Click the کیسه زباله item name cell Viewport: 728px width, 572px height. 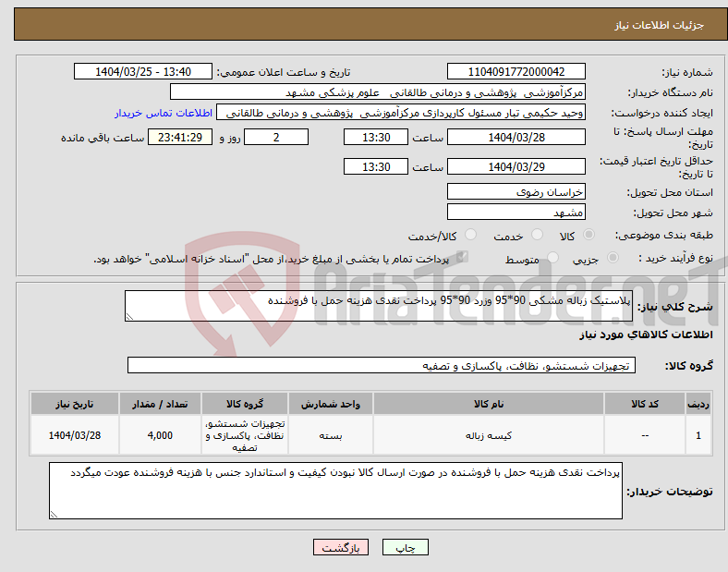[489, 435]
